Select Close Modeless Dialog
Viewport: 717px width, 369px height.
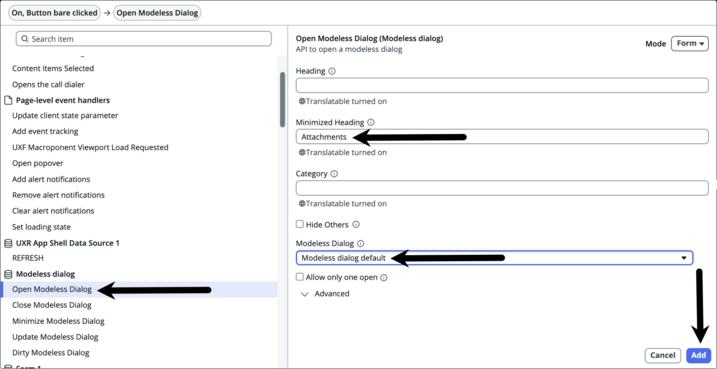52,305
